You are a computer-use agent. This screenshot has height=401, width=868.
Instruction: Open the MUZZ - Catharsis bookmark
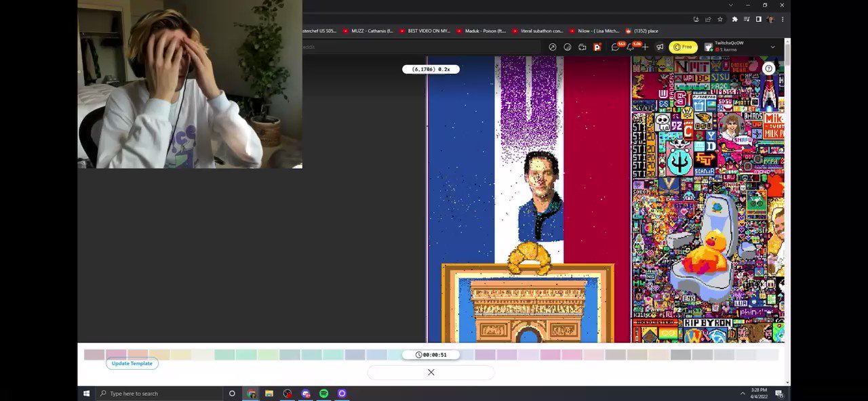point(368,30)
